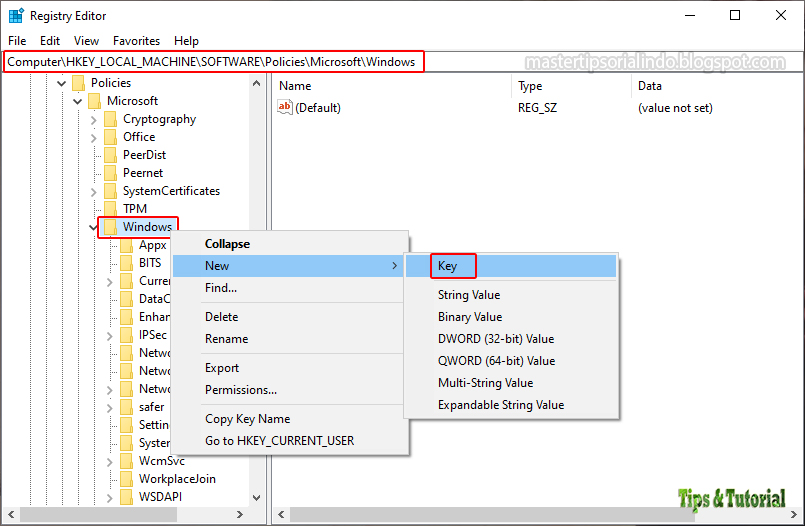Expand the IPSec key chevron
The image size is (805, 526).
point(109,336)
